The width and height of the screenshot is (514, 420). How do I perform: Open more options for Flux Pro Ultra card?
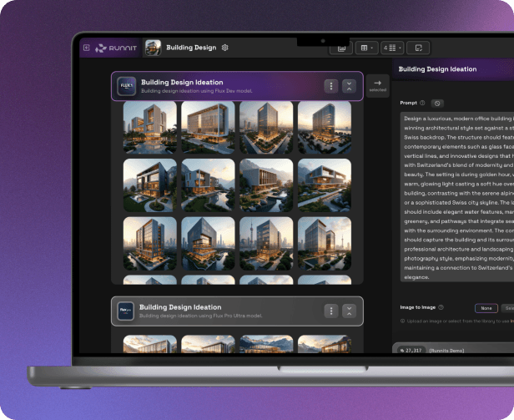point(331,311)
